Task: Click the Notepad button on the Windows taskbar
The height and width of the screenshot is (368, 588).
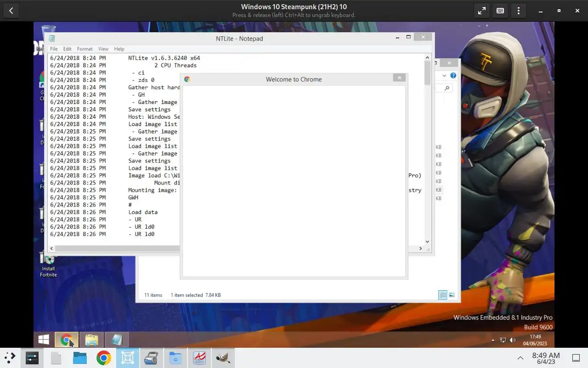Action: tap(116, 340)
